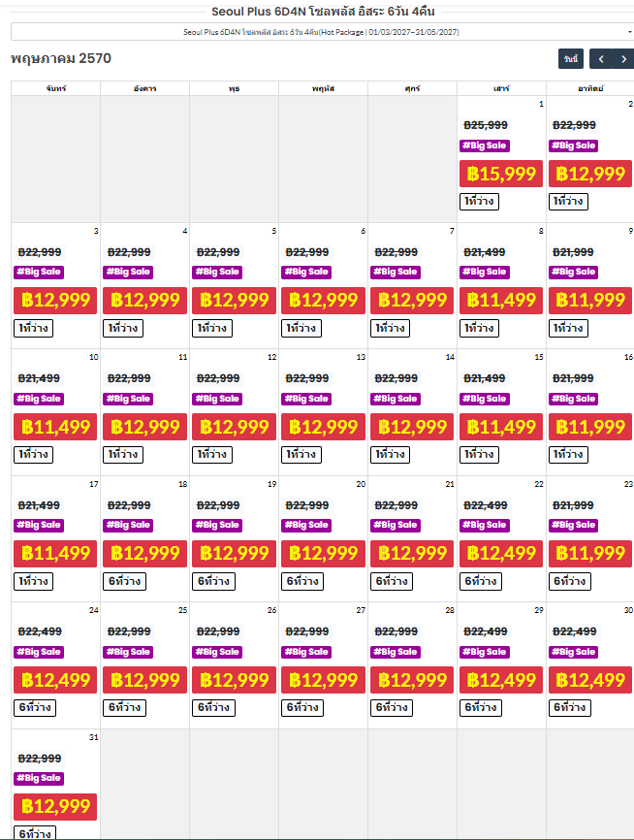Image resolution: width=634 pixels, height=840 pixels.
Task: Open the Seoul Plus 6D4N package dropdown
Action: pos(321,32)
